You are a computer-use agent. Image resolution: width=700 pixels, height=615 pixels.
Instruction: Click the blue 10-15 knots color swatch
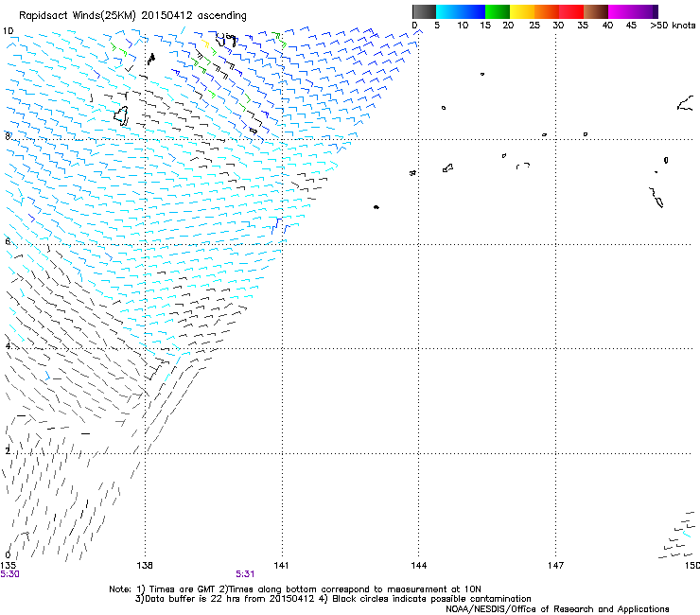473,11
